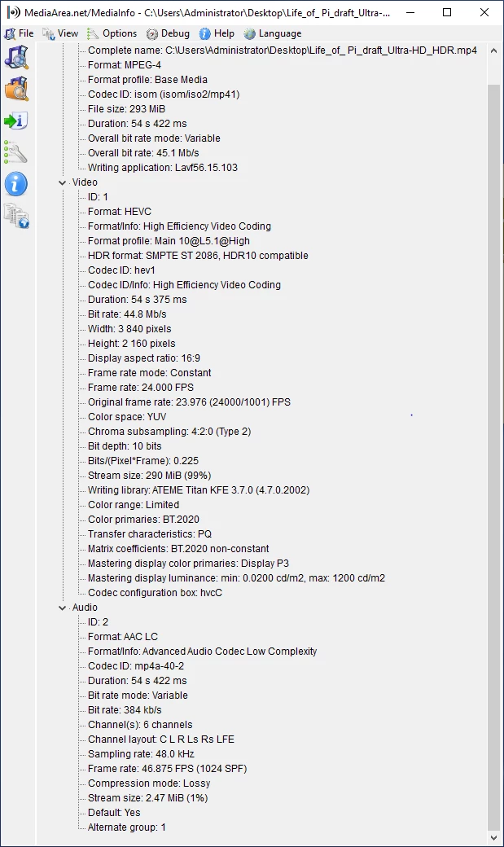Select 'Stream size: 290 MiB (99%)' row
The width and height of the screenshot is (504, 847).
(x=149, y=476)
